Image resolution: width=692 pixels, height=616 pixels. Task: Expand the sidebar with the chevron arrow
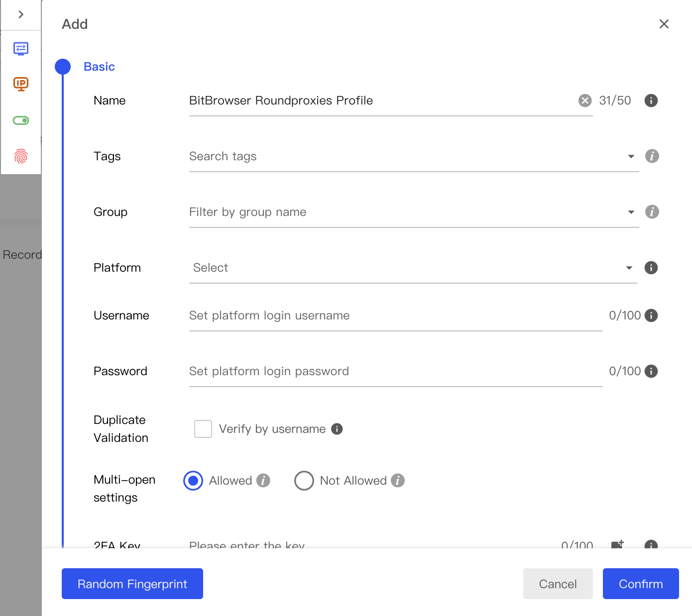[x=20, y=14]
